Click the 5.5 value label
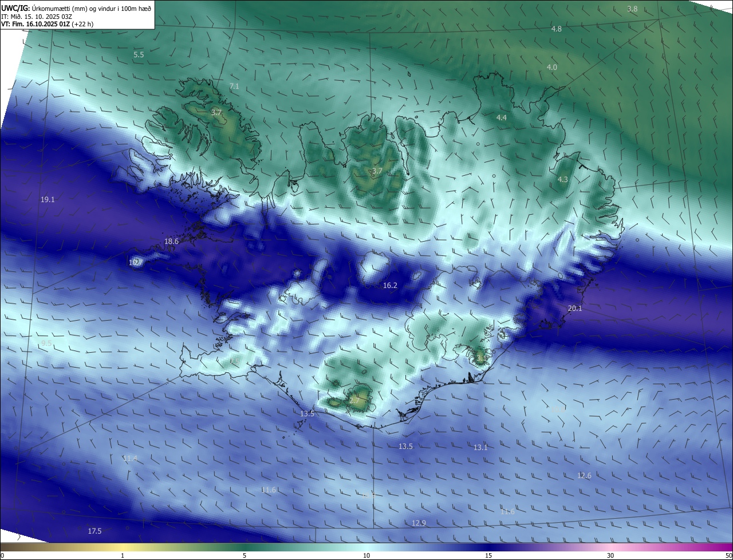The height and width of the screenshot is (560, 733). click(x=139, y=54)
